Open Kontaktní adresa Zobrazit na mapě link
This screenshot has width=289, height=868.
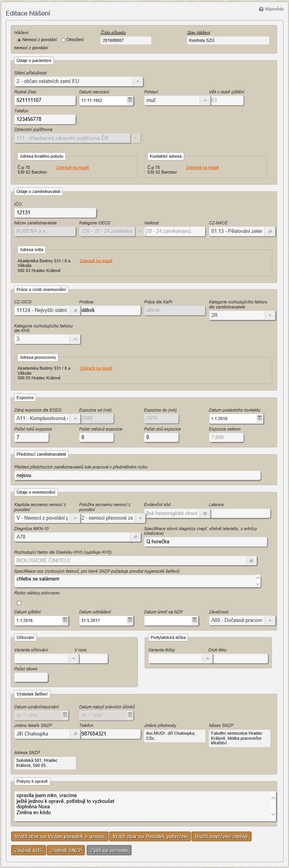(x=202, y=167)
